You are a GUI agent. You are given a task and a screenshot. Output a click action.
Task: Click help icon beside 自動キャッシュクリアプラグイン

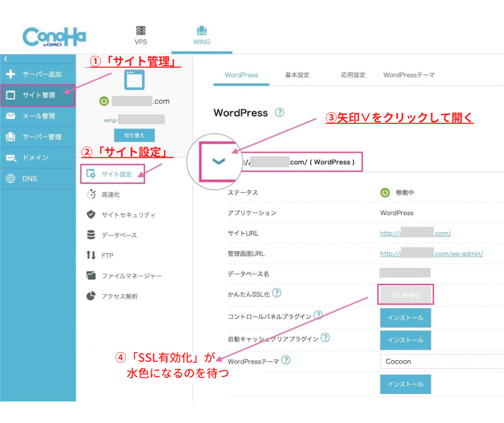[325, 337]
